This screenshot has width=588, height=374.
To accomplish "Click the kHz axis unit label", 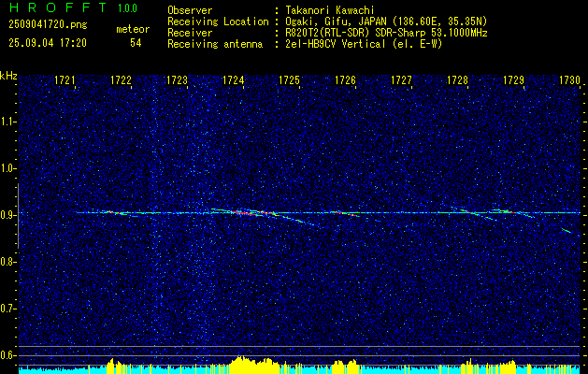I will (x=8, y=76).
